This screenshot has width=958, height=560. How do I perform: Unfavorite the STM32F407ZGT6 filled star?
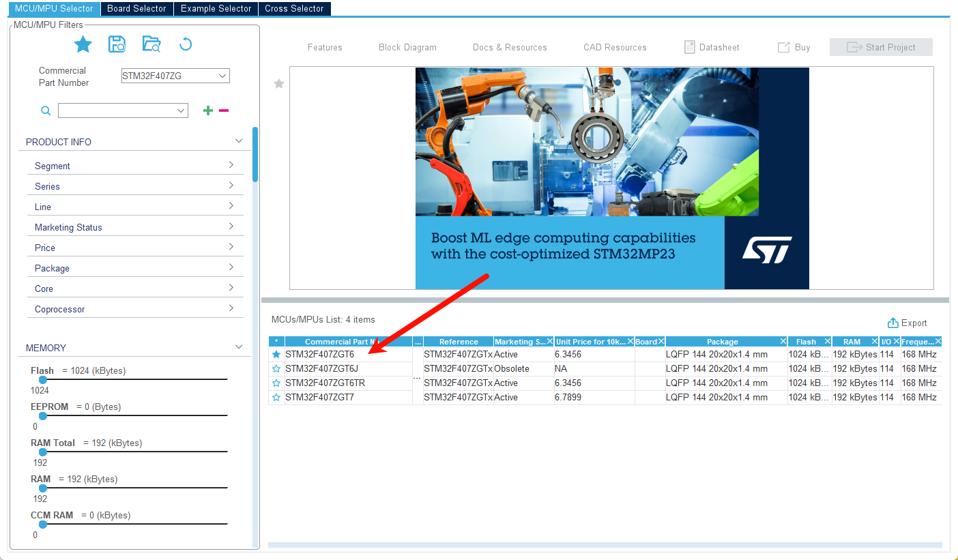point(276,355)
